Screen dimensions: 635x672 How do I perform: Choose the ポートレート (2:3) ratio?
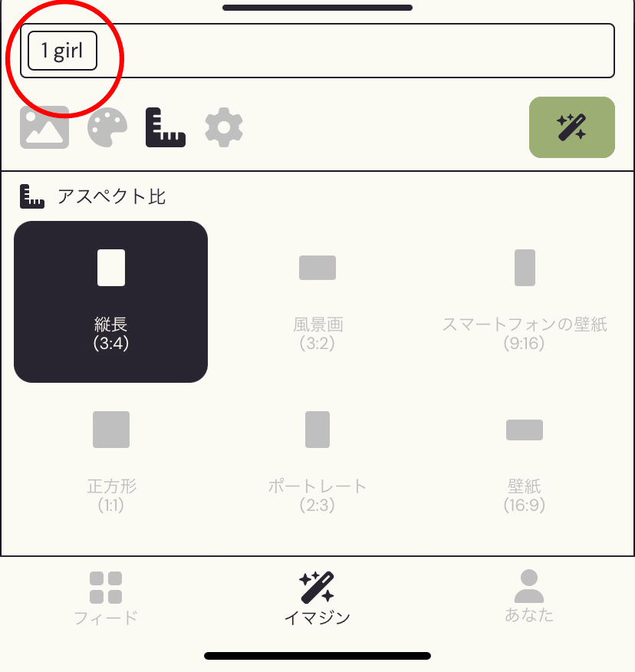[317, 463]
